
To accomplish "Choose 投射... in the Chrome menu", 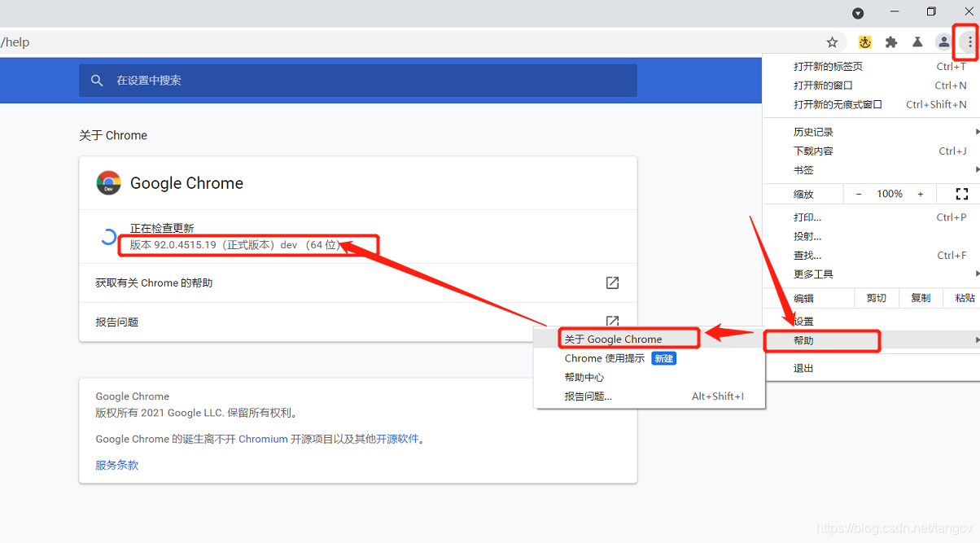I will tap(871, 236).
